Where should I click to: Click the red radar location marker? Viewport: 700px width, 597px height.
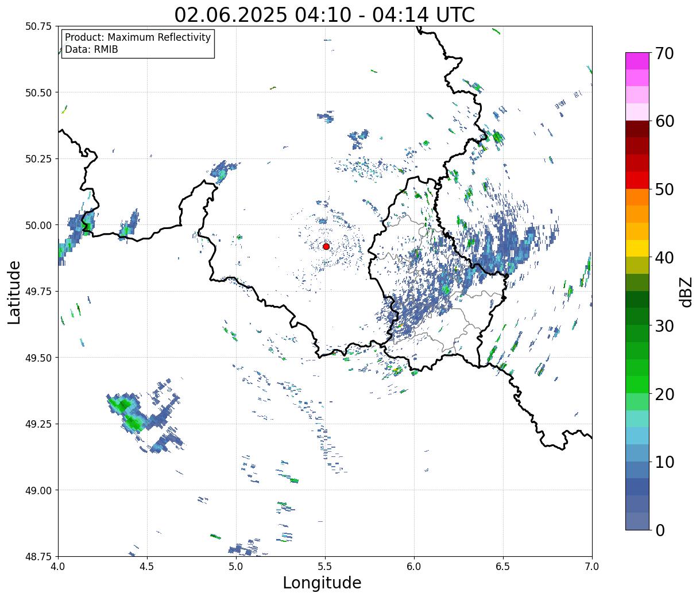326,246
